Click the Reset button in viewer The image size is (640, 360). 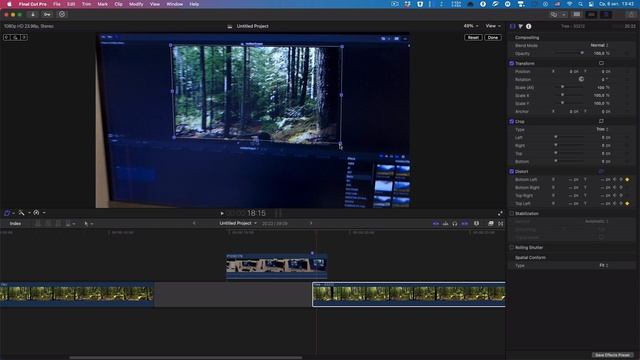click(473, 38)
